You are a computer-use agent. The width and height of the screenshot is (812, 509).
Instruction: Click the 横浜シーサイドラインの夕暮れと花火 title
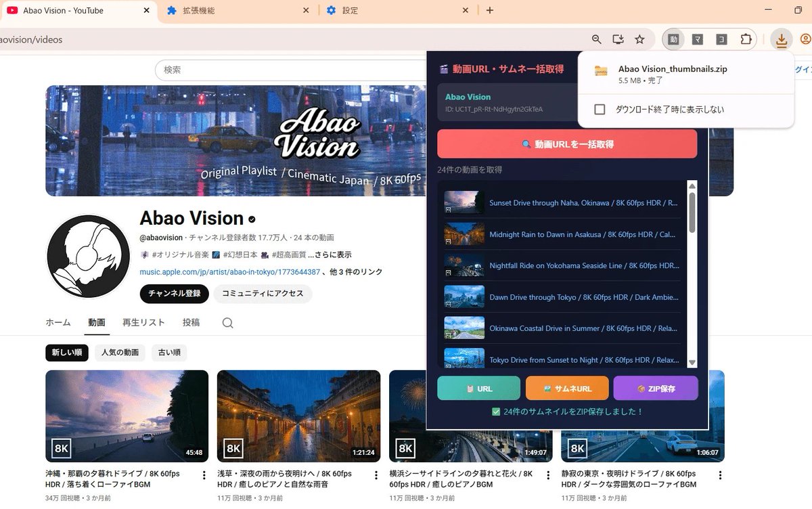461,479
